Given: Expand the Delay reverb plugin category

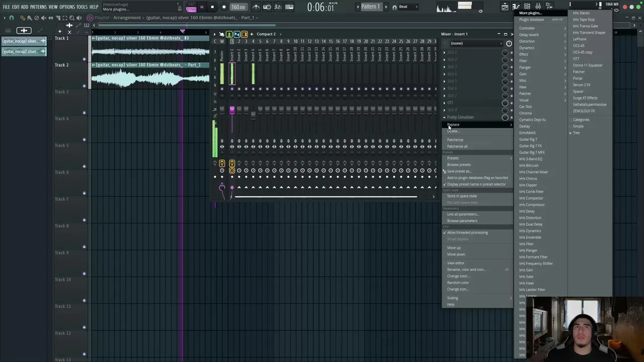Looking at the screenshot, I should click(541, 35).
